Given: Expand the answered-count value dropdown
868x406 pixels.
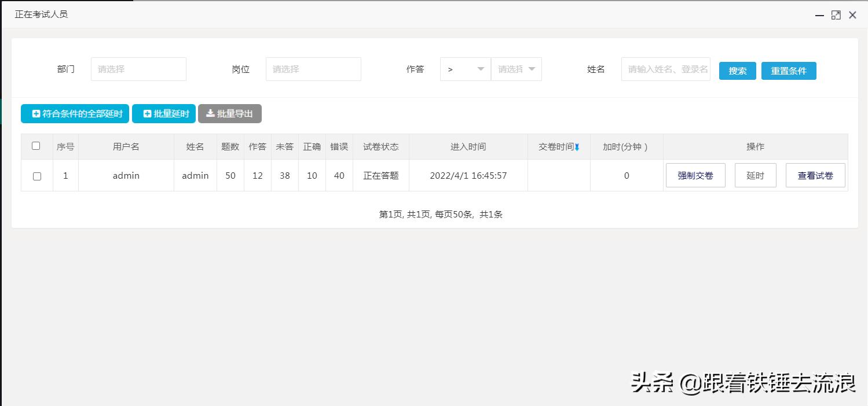Looking at the screenshot, I should 516,69.
